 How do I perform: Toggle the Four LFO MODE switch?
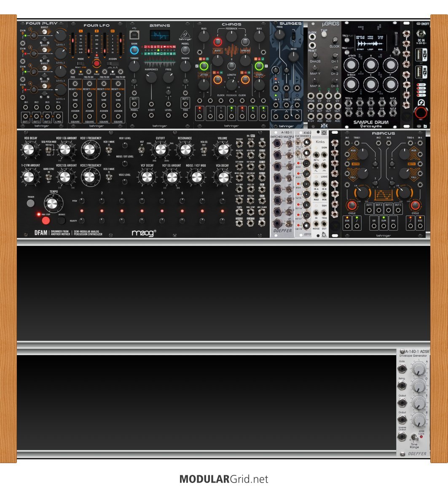pyautogui.click(x=80, y=64)
